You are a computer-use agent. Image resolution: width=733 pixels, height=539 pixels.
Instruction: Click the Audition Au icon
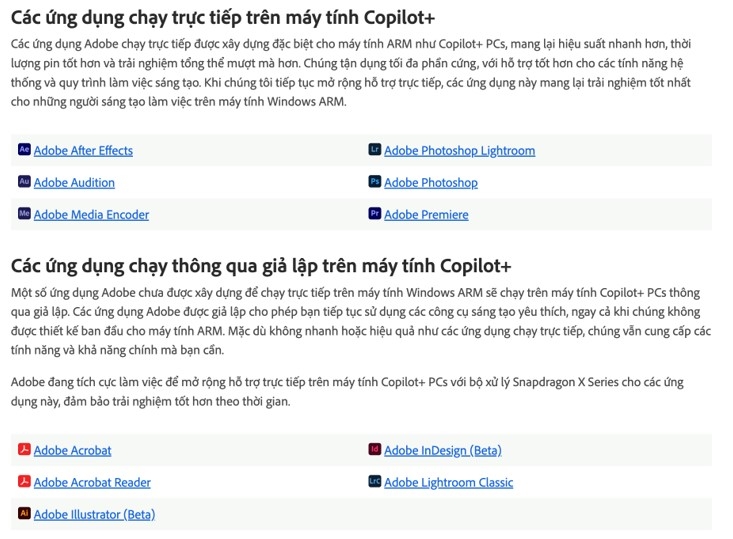(24, 181)
